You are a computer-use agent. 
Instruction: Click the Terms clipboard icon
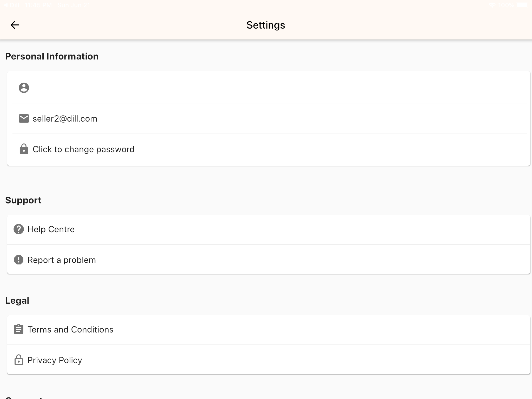tap(19, 329)
